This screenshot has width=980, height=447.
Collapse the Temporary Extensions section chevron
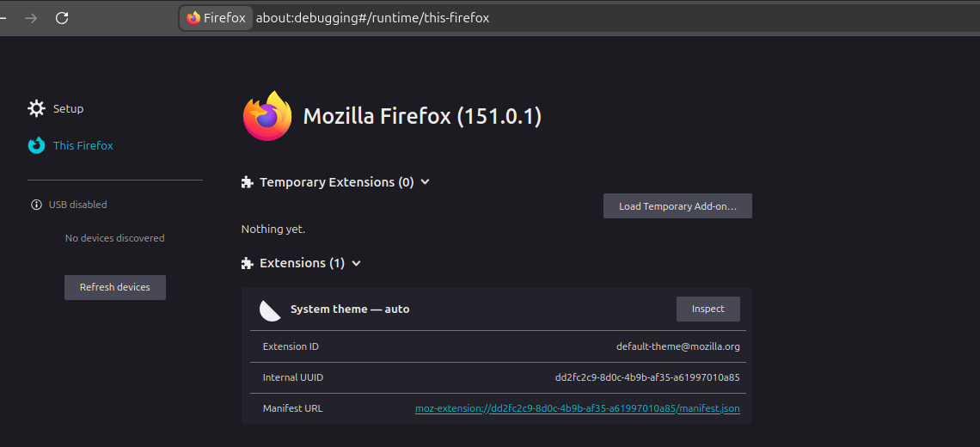425,182
